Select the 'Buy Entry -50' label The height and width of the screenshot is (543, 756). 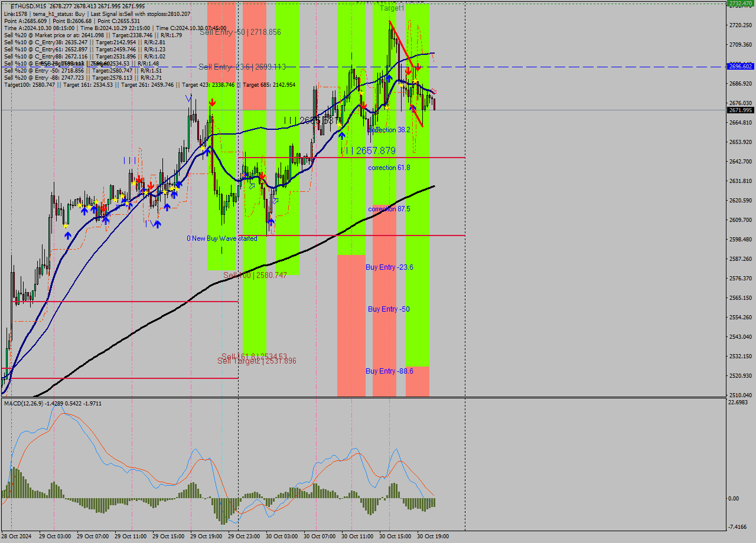point(389,309)
